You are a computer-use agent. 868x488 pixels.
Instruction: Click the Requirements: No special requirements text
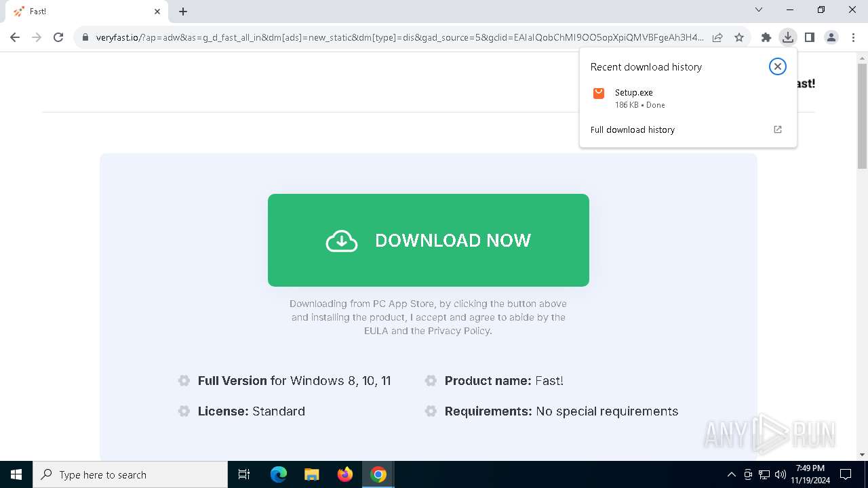click(x=561, y=411)
